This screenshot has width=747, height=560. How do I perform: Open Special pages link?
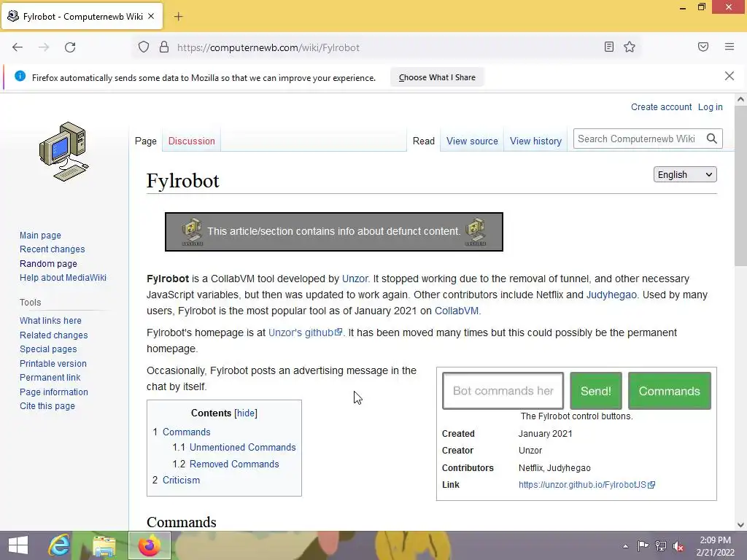tap(48, 349)
